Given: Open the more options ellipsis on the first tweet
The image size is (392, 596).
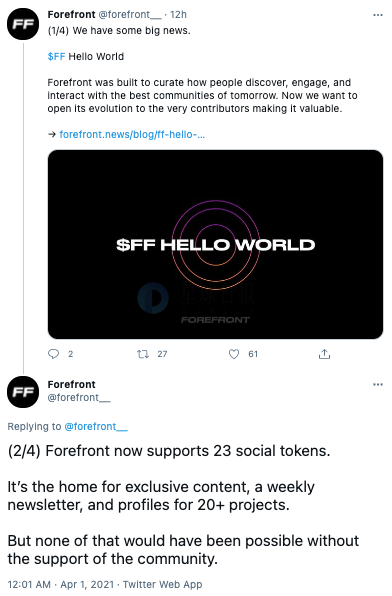Looking at the screenshot, I should 378,15.
